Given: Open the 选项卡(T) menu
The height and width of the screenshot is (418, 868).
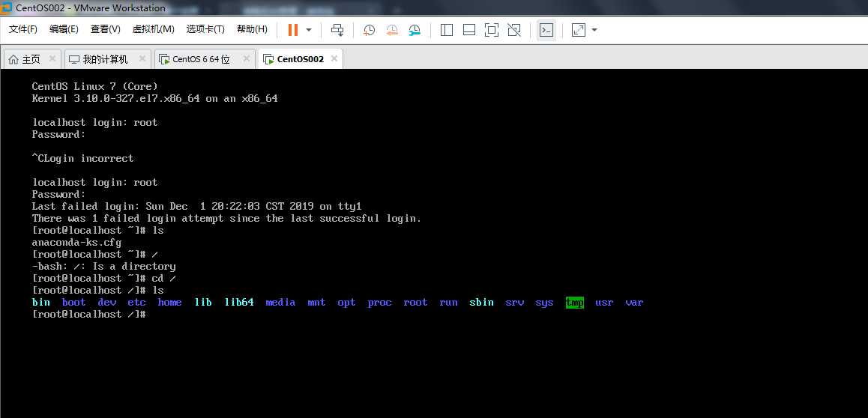Looking at the screenshot, I should tap(205, 29).
